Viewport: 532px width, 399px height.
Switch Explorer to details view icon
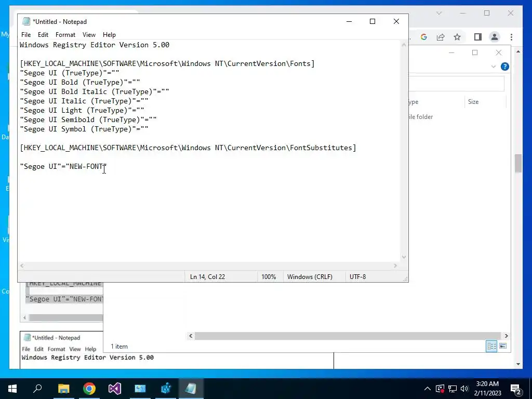(x=491, y=346)
